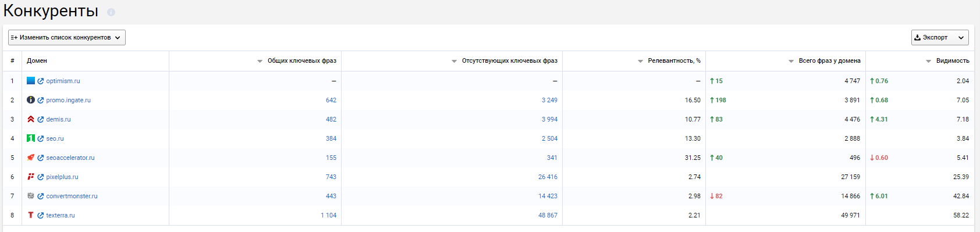Screen dimensions: 980x232
Task: Click the red decrease indicator 82
Action: (716, 197)
